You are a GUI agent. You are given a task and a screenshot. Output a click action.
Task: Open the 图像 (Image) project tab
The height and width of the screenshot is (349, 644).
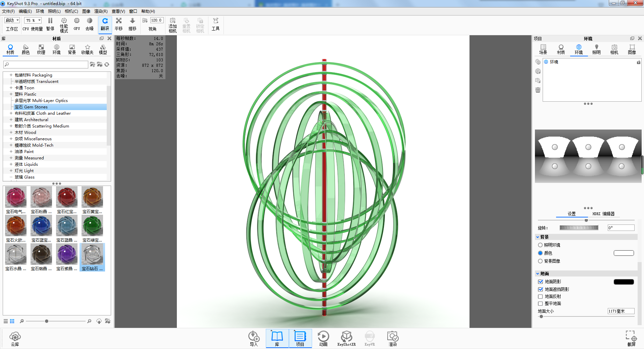click(x=632, y=49)
